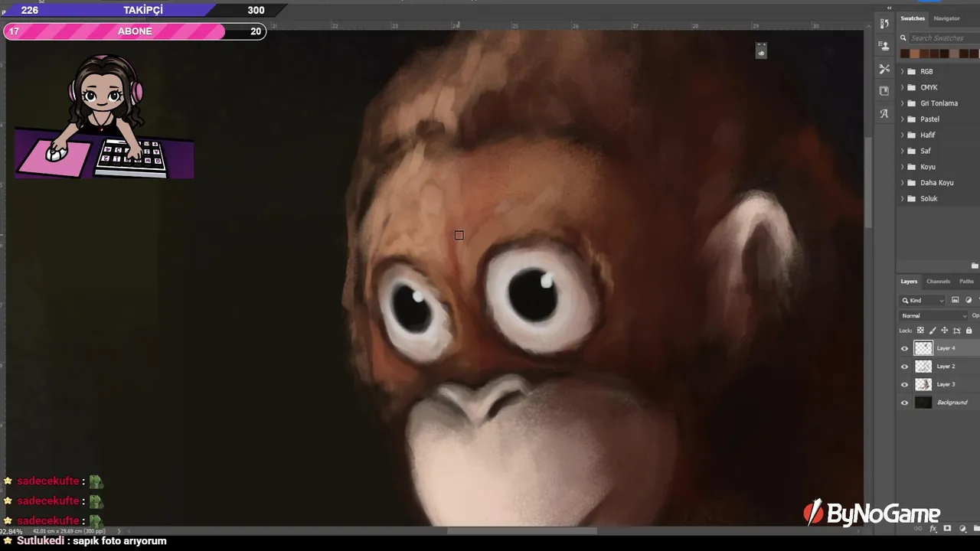Filter layers by adjustment layers icon
This screenshot has width=980, height=551.
[x=969, y=300]
